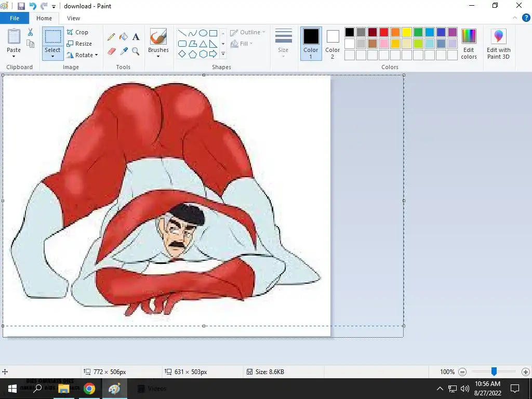Open the Edit colors dialog

tap(469, 44)
